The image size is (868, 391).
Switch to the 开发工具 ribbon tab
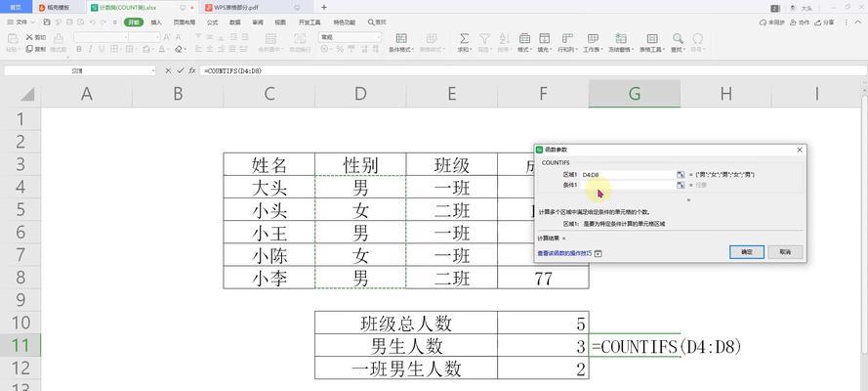(x=310, y=22)
